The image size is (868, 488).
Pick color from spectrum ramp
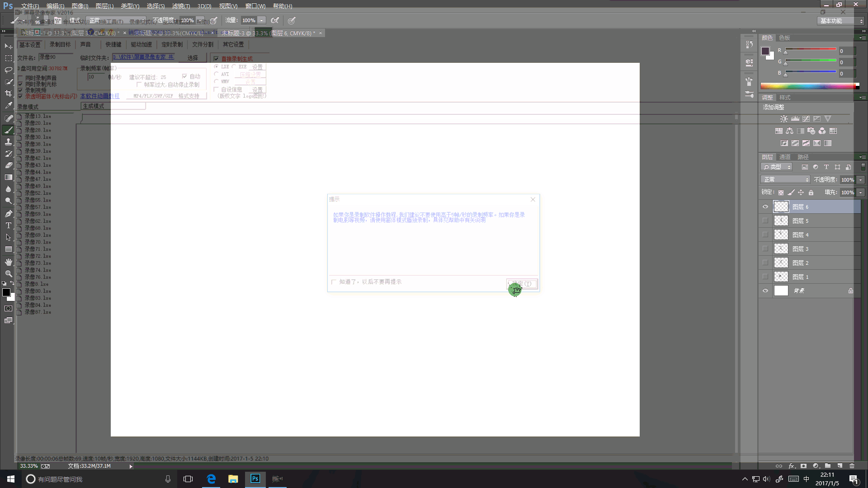click(x=809, y=86)
